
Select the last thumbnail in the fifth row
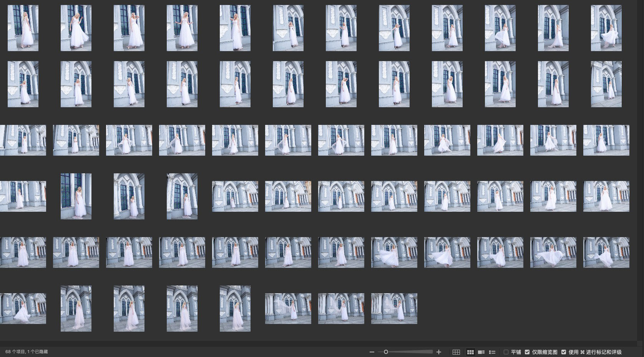point(606,252)
